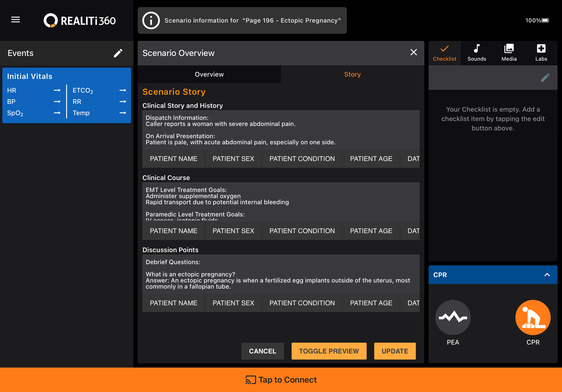562x392 pixels.
Task: Open the Sounds panel
Action: pyautogui.click(x=476, y=52)
